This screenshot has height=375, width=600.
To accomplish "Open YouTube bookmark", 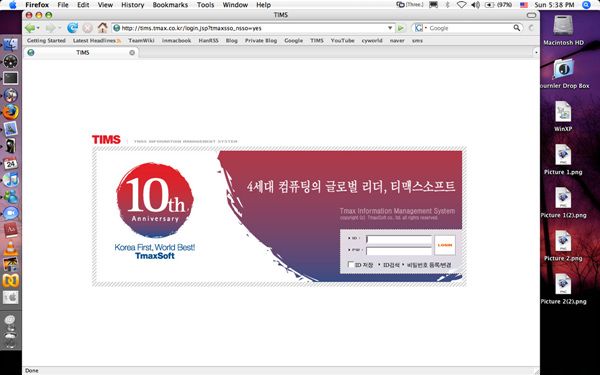I will (342, 41).
